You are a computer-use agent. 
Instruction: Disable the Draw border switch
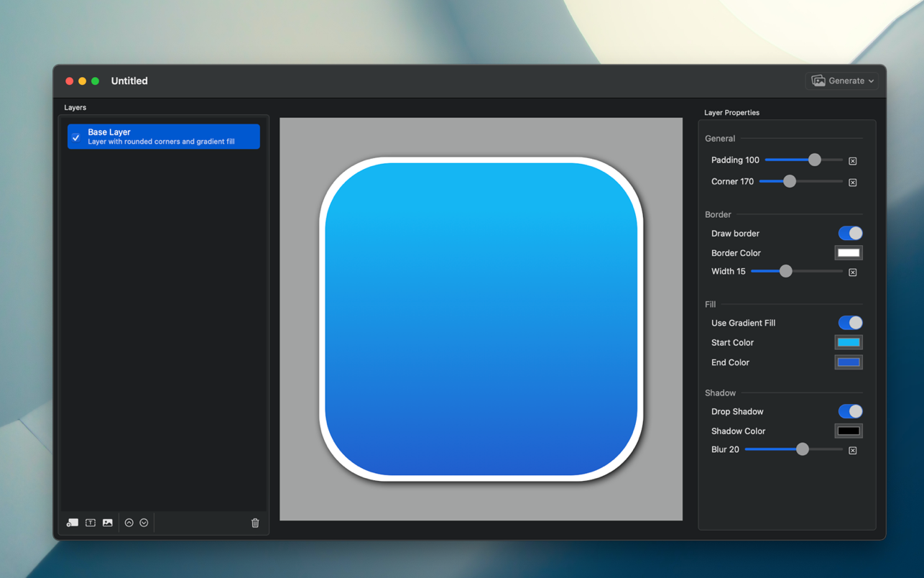(x=850, y=234)
